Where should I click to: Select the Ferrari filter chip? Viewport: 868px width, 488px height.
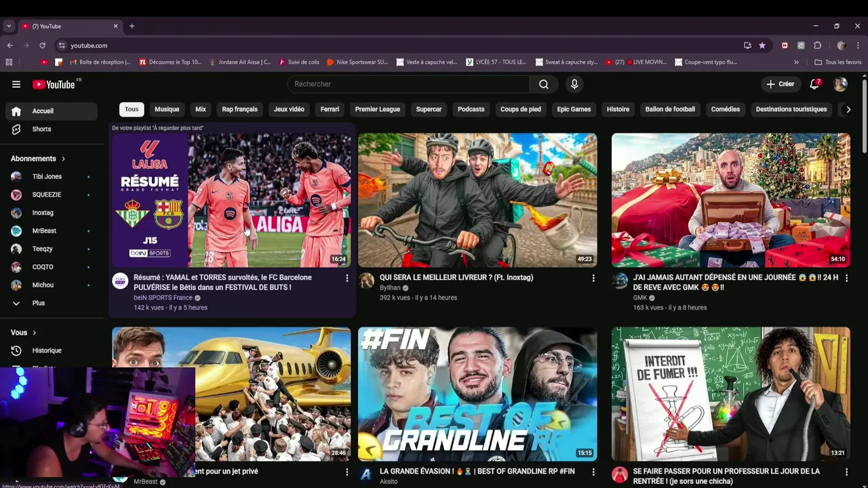(330, 109)
